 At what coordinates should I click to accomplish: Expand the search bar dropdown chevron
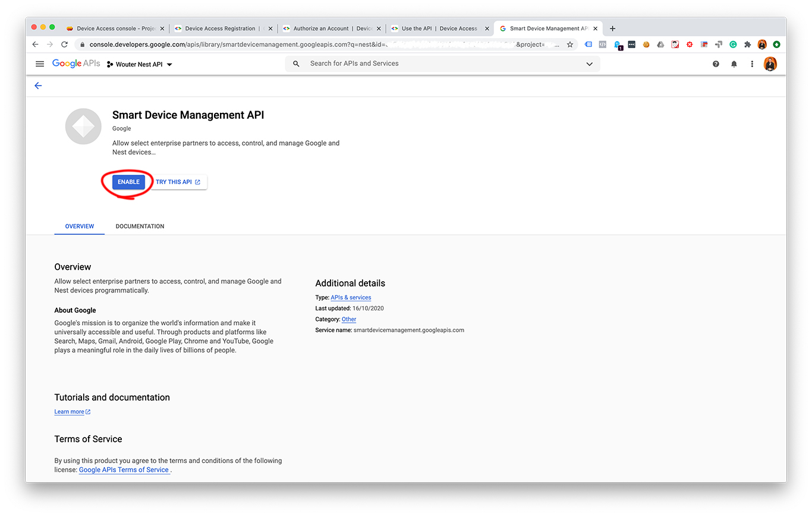(589, 64)
